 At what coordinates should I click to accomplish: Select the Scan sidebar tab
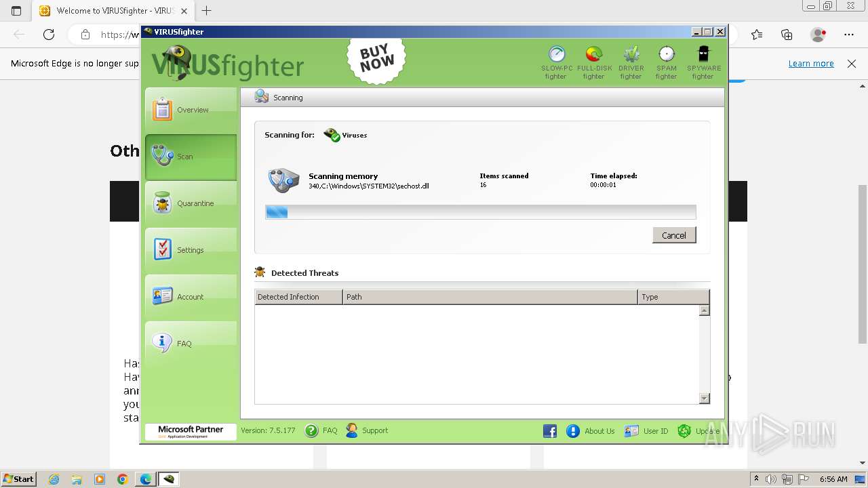tap(191, 157)
